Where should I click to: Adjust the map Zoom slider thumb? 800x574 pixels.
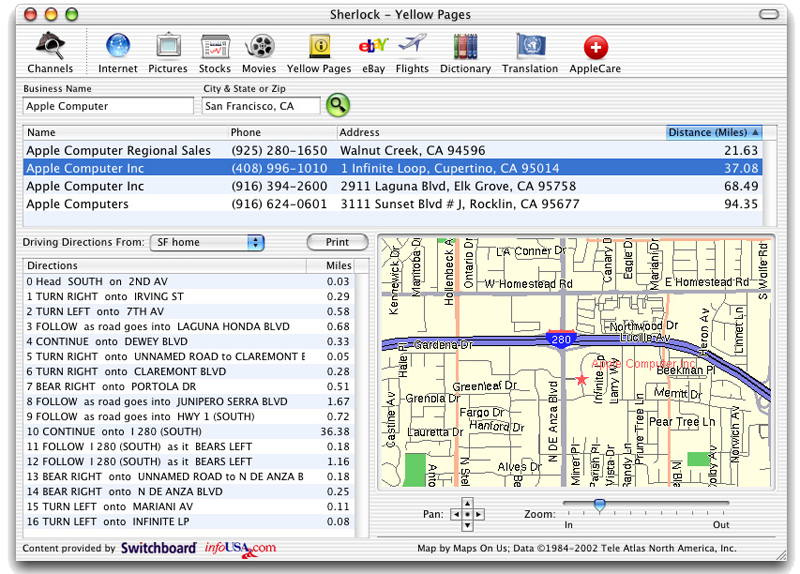coord(599,505)
